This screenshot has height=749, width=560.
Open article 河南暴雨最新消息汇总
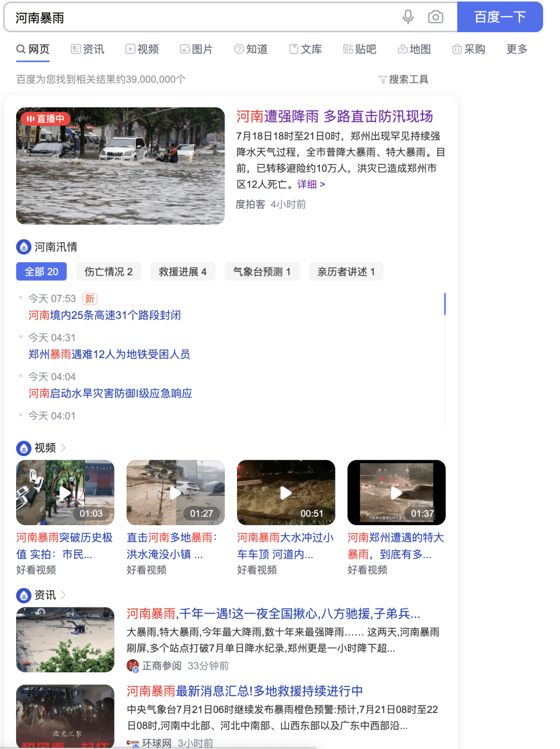click(245, 691)
